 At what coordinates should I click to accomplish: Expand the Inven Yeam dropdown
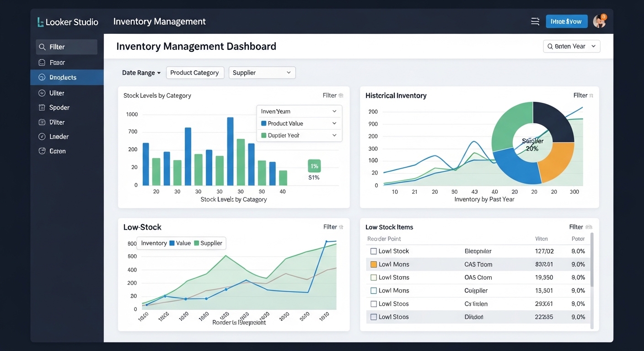coord(299,112)
